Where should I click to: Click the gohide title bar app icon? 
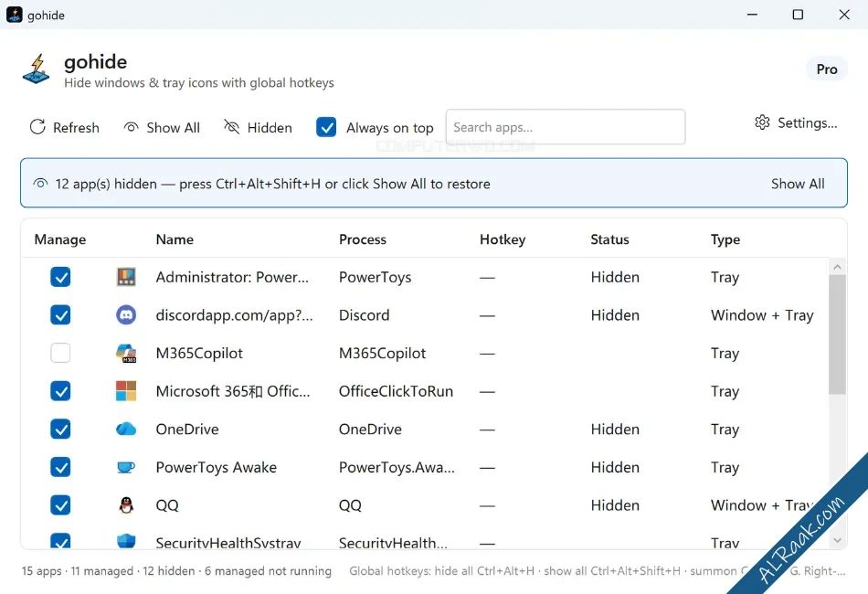coord(15,15)
